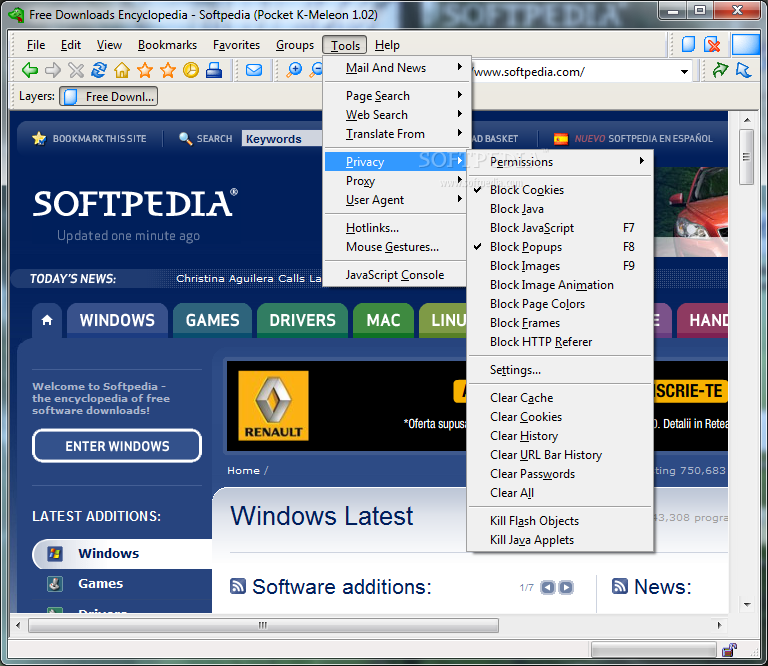Click the Bookmark This Site star icon

(x=39, y=139)
